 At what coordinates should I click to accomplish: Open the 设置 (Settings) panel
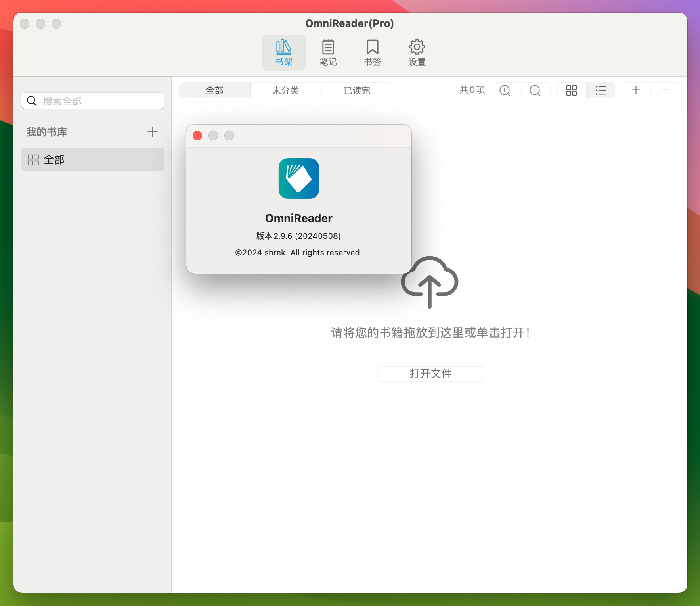pos(417,52)
